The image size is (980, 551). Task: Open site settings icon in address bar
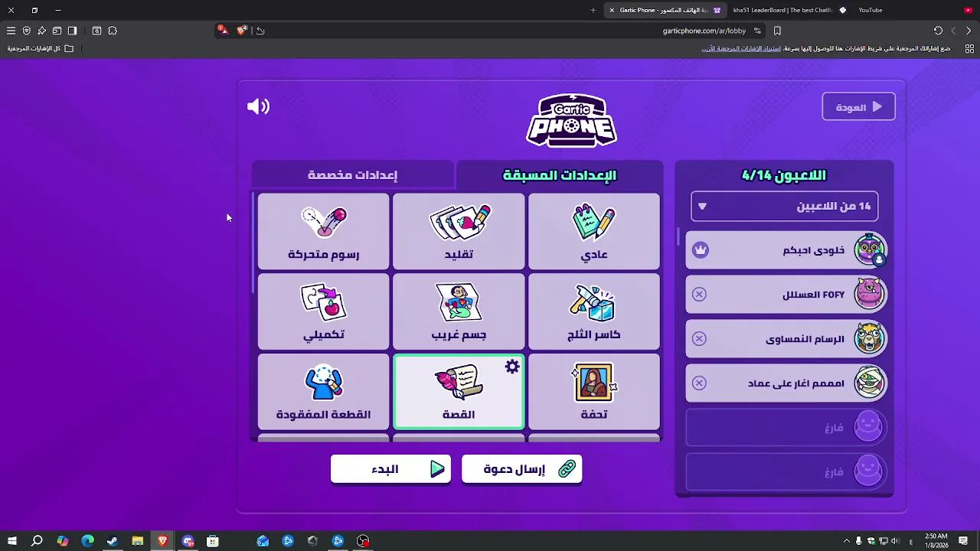[757, 31]
